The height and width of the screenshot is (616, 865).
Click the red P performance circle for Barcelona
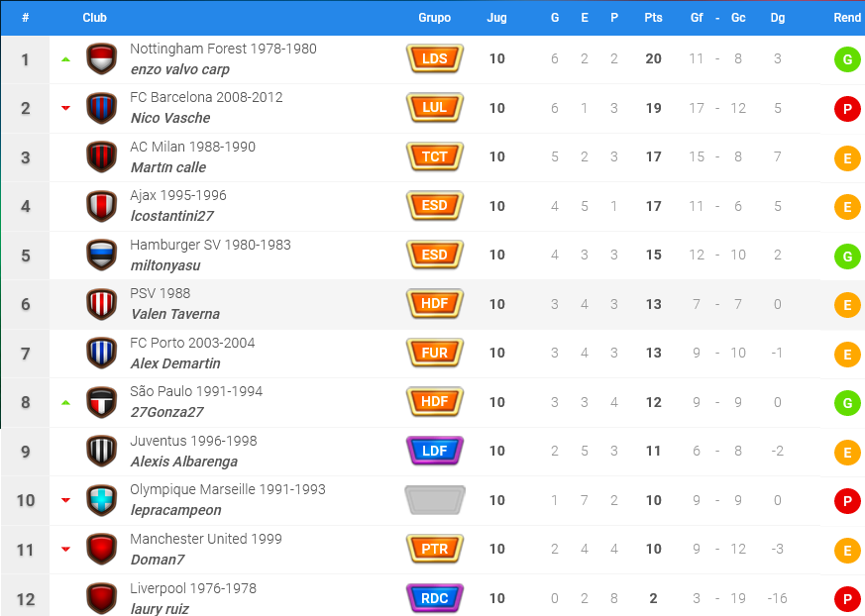(x=847, y=109)
